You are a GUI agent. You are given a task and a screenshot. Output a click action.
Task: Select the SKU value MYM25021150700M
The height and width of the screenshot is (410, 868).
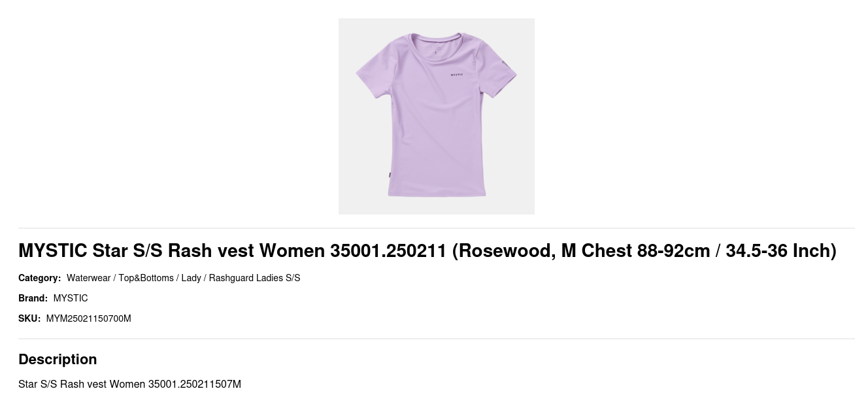(88, 318)
